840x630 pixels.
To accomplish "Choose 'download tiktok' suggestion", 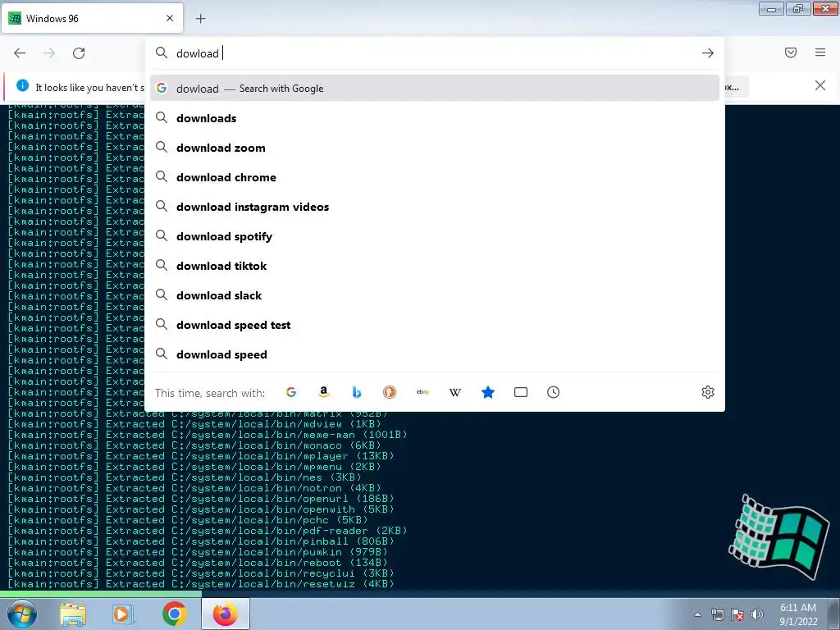I will [435, 265].
